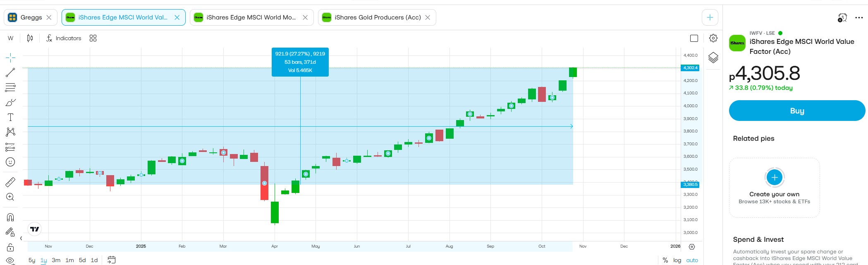Image resolution: width=868 pixels, height=265 pixels.
Task: Select the text annotation tool
Action: pos(10,117)
